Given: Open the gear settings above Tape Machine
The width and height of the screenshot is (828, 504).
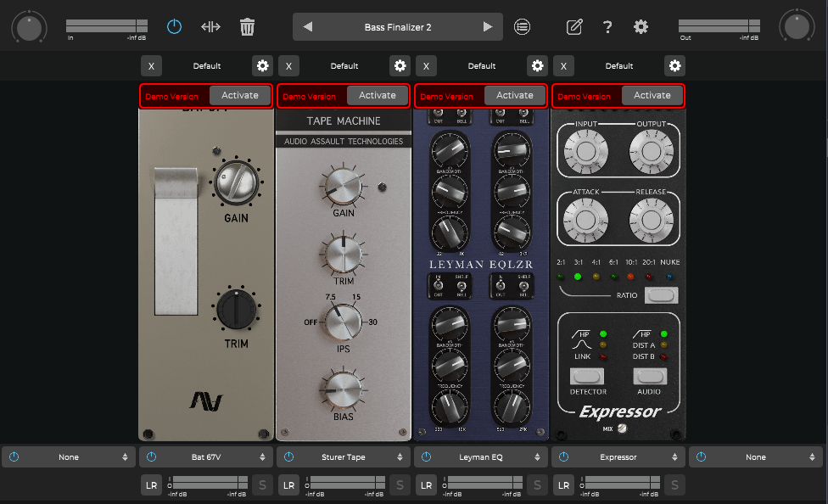Looking at the screenshot, I should pyautogui.click(x=400, y=66).
